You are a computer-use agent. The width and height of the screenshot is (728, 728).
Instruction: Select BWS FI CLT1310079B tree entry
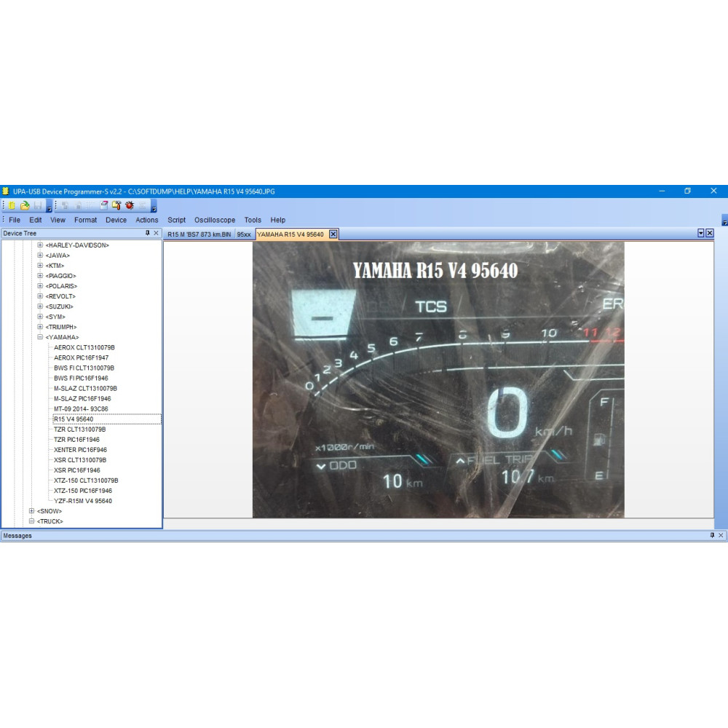coord(84,368)
